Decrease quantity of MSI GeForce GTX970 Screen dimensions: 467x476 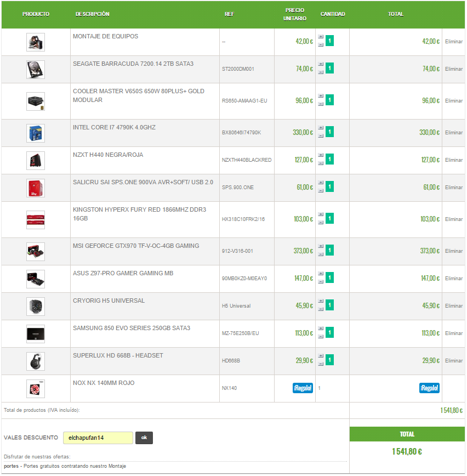pos(321,254)
